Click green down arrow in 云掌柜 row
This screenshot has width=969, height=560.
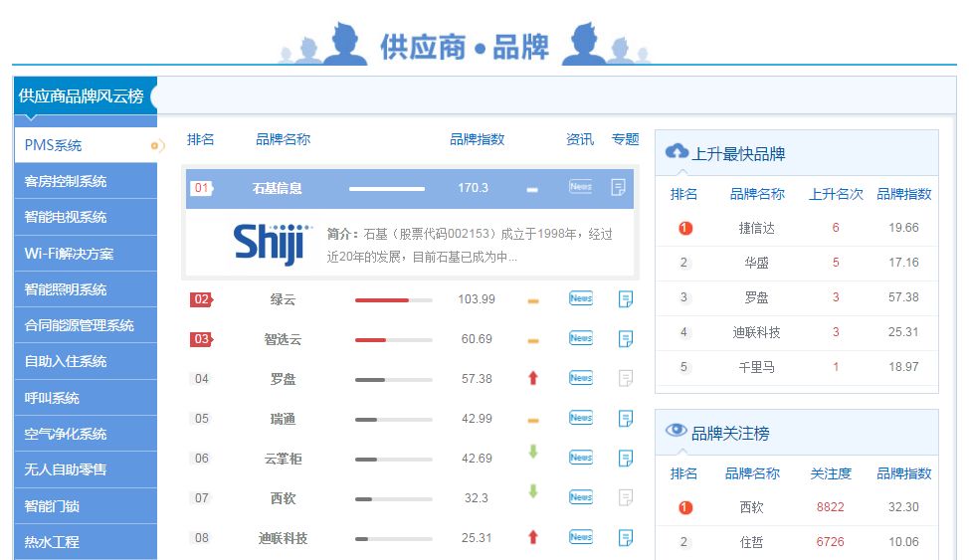533,452
